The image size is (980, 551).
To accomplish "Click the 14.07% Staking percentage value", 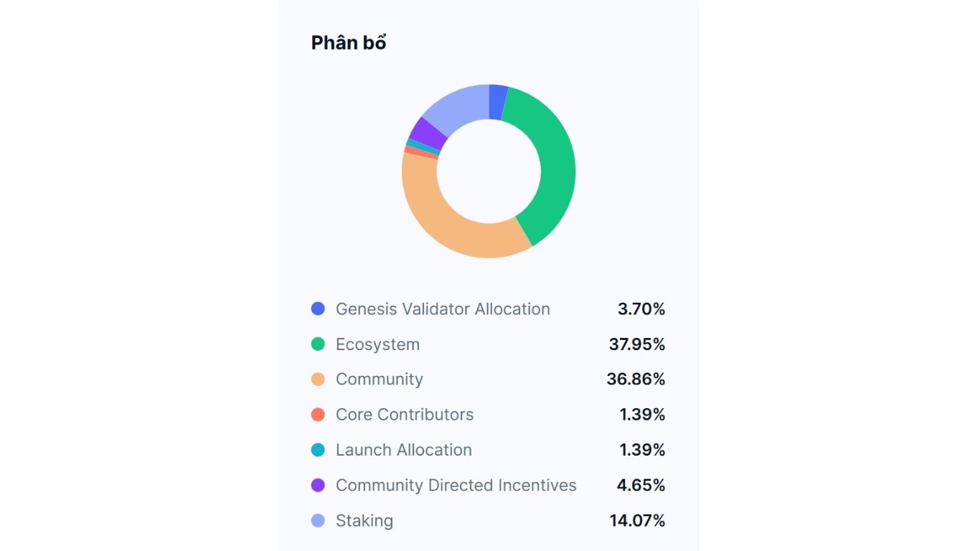I will [637, 520].
